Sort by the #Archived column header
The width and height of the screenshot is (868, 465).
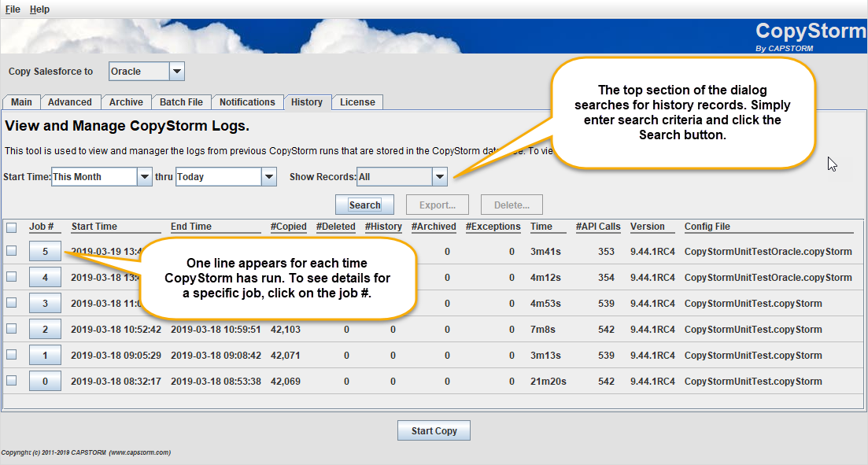[x=434, y=227]
